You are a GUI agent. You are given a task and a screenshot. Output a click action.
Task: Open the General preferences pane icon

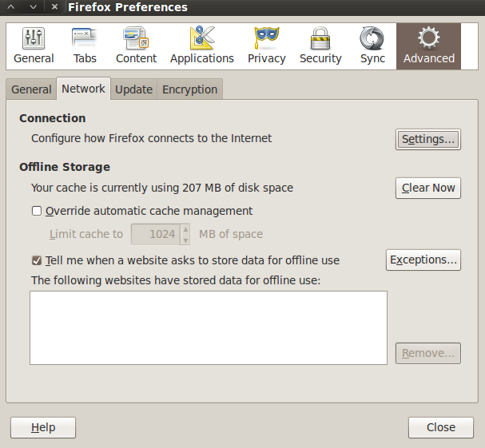(x=34, y=46)
